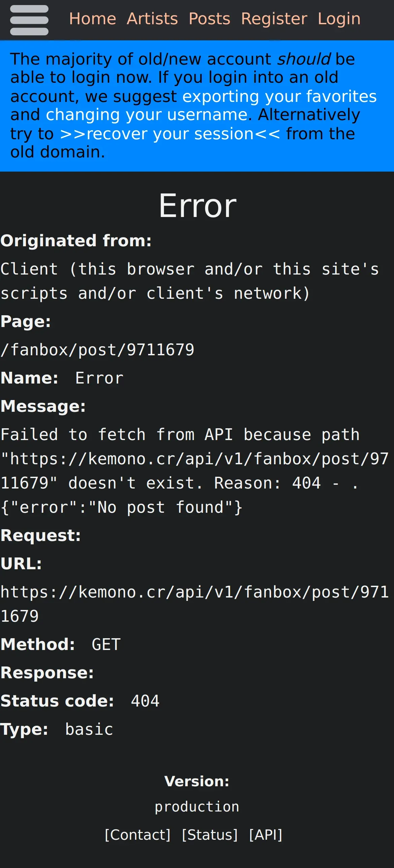Click the GET method value
The height and width of the screenshot is (868, 394).
[x=106, y=645]
